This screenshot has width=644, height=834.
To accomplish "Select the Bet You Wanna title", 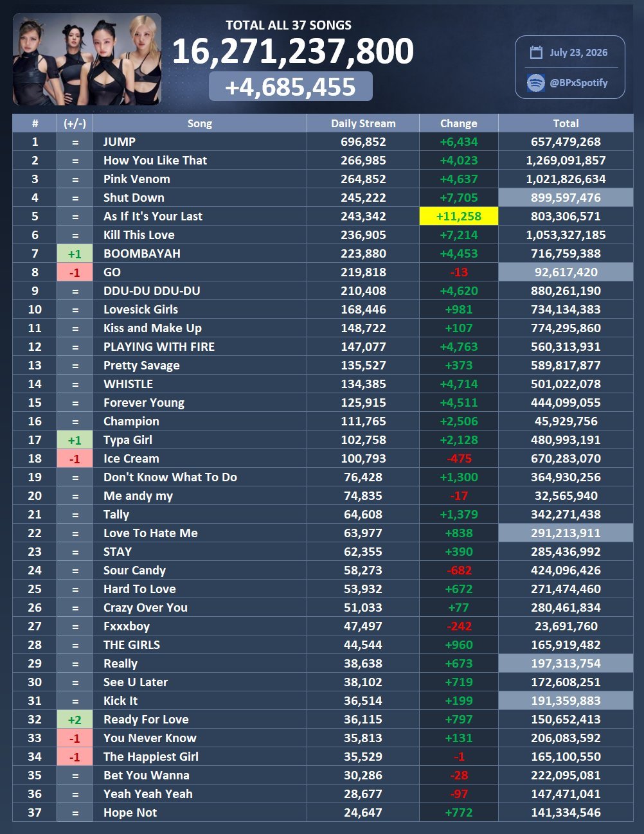I will pos(147,776).
